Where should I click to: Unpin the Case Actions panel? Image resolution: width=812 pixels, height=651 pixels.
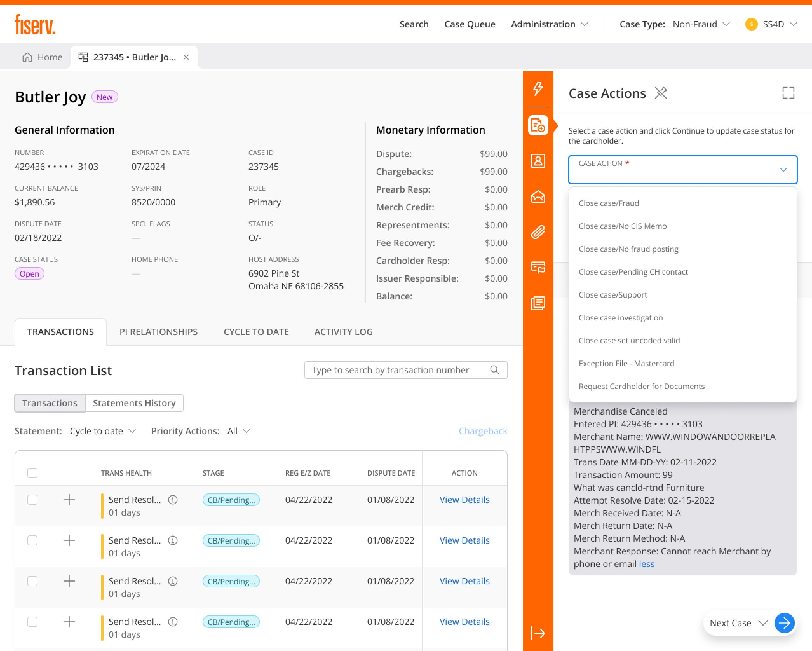(x=660, y=93)
